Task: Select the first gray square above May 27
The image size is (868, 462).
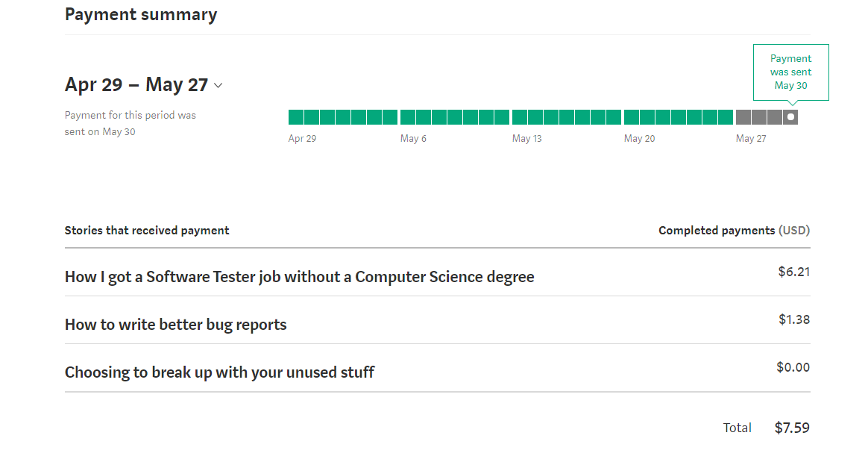Action: tap(743, 117)
